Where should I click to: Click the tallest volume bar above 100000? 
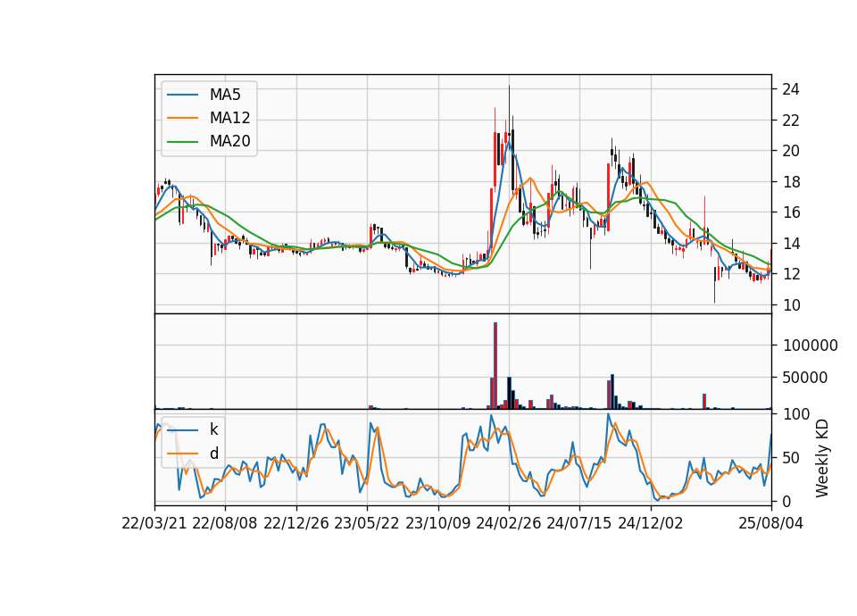pyautogui.click(x=495, y=366)
